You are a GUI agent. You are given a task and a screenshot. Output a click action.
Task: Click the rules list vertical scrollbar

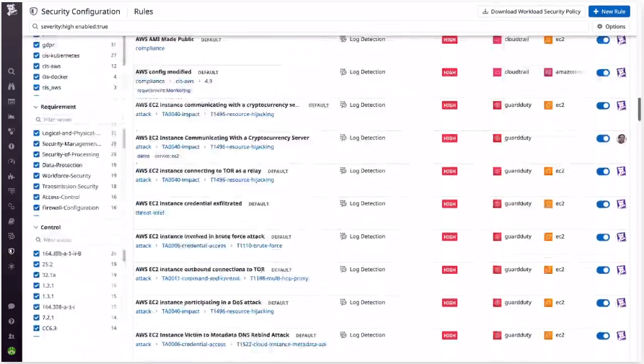pyautogui.click(x=639, y=109)
